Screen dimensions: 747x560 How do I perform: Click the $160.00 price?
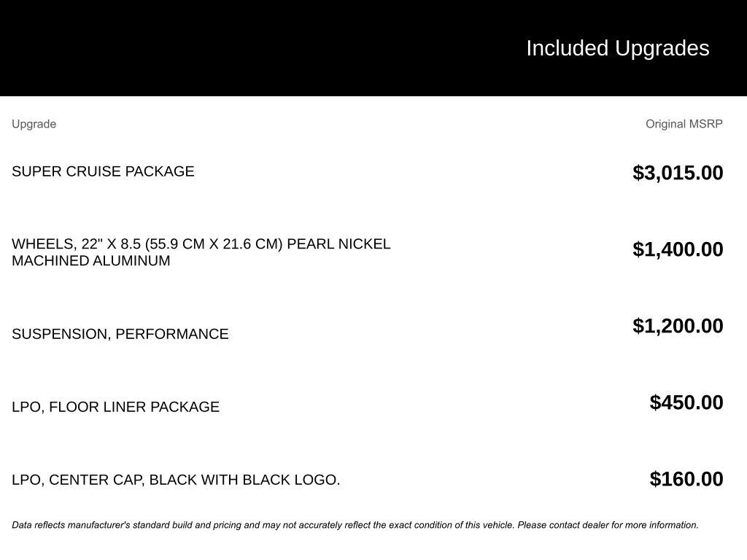click(x=686, y=479)
